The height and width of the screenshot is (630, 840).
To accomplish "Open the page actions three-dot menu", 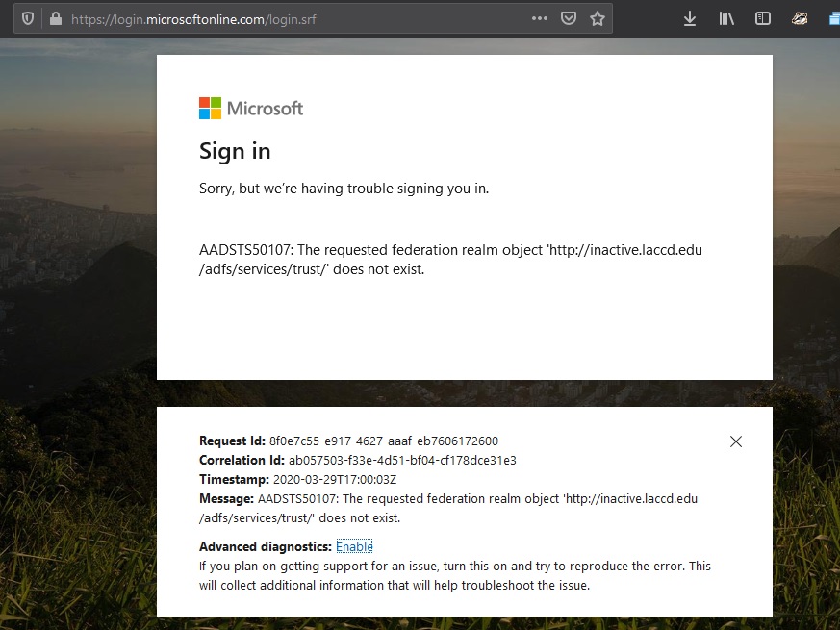I will [540, 18].
